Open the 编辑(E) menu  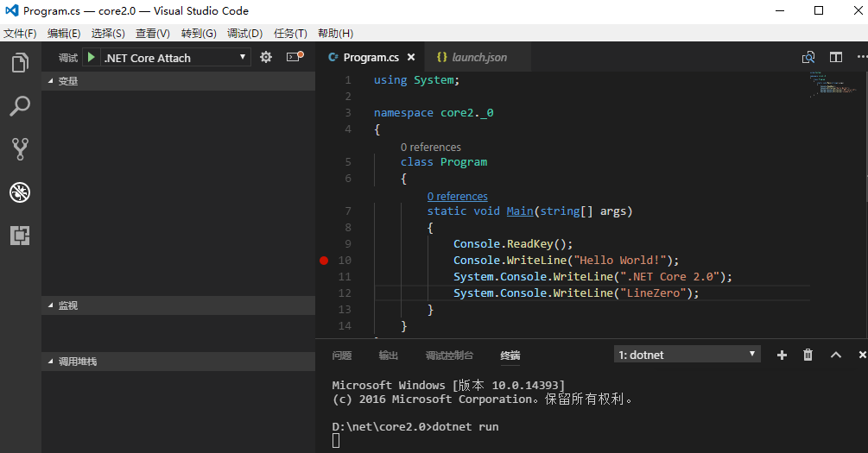[x=64, y=33]
